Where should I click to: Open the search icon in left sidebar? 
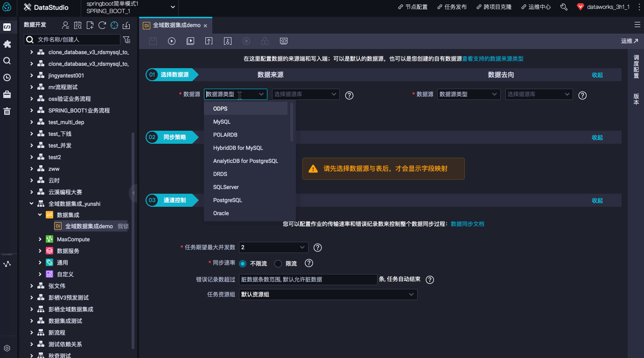pos(7,61)
